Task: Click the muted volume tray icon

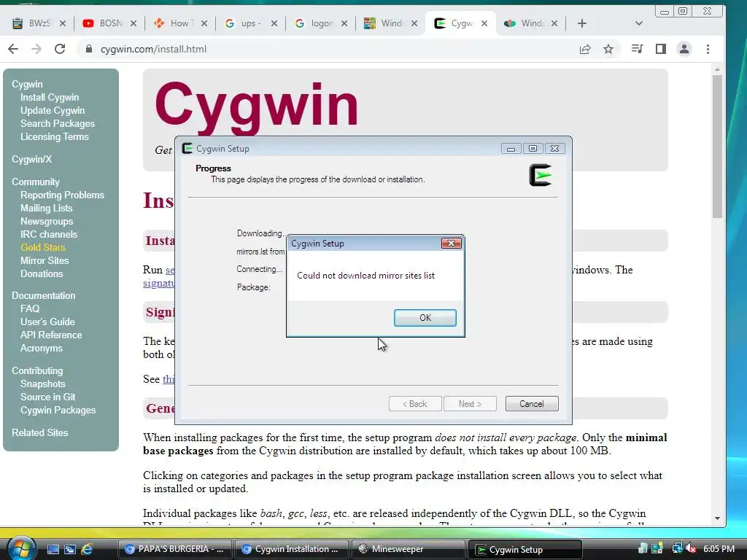Action: (691, 548)
